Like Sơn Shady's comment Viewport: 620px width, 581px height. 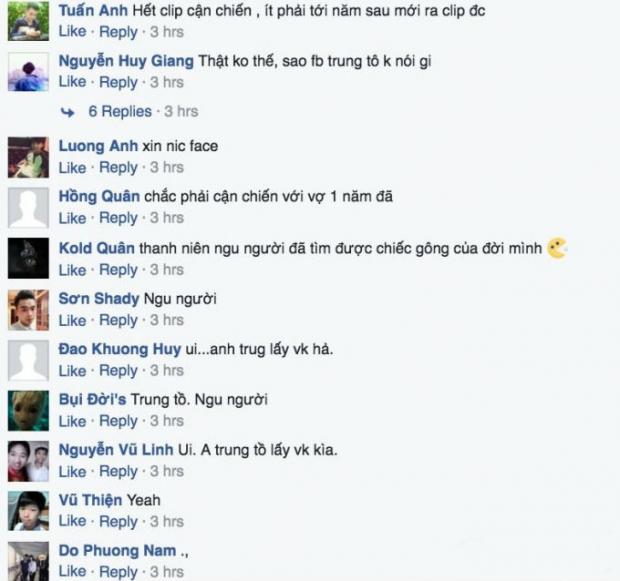point(72,320)
